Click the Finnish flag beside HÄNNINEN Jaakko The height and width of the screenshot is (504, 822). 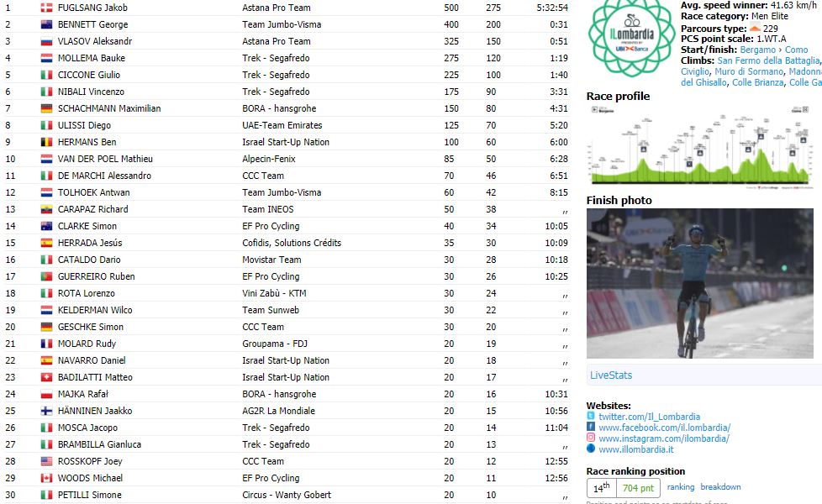tap(47, 411)
